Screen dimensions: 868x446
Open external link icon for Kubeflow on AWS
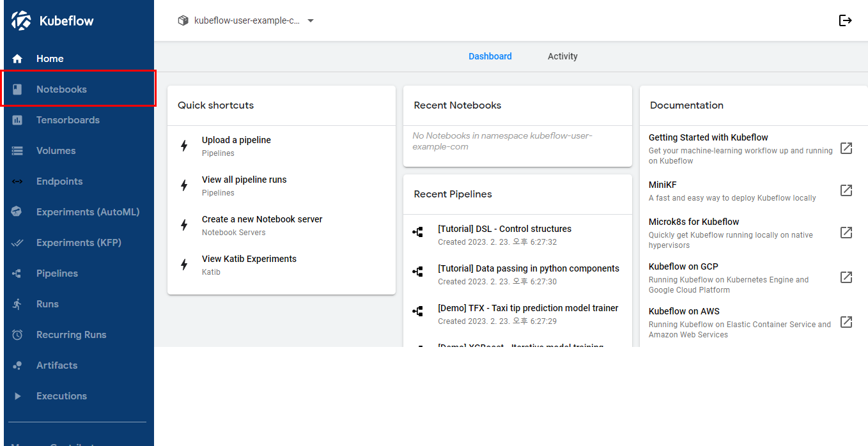click(x=846, y=322)
